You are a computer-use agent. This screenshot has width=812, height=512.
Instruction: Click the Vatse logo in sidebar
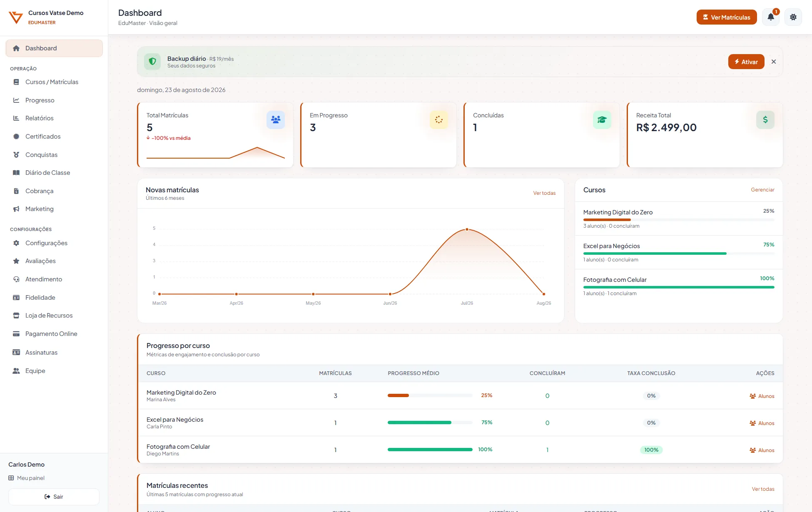[x=16, y=17]
